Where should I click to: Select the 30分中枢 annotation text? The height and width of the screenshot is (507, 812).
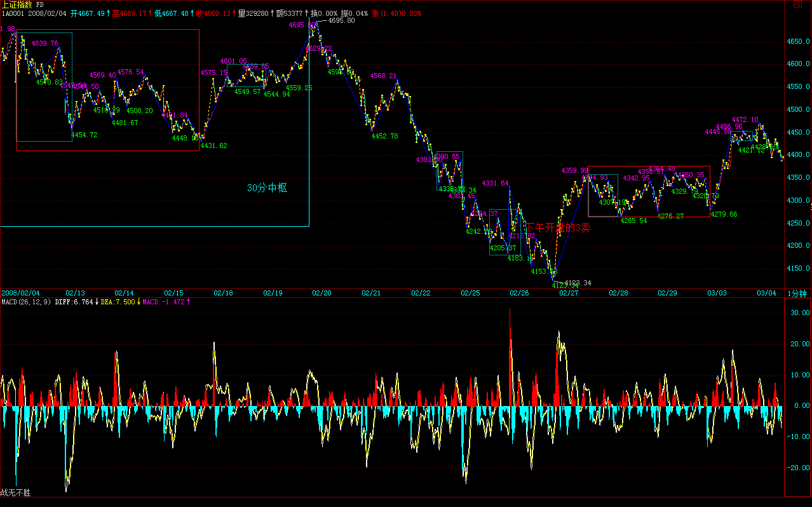click(267, 188)
